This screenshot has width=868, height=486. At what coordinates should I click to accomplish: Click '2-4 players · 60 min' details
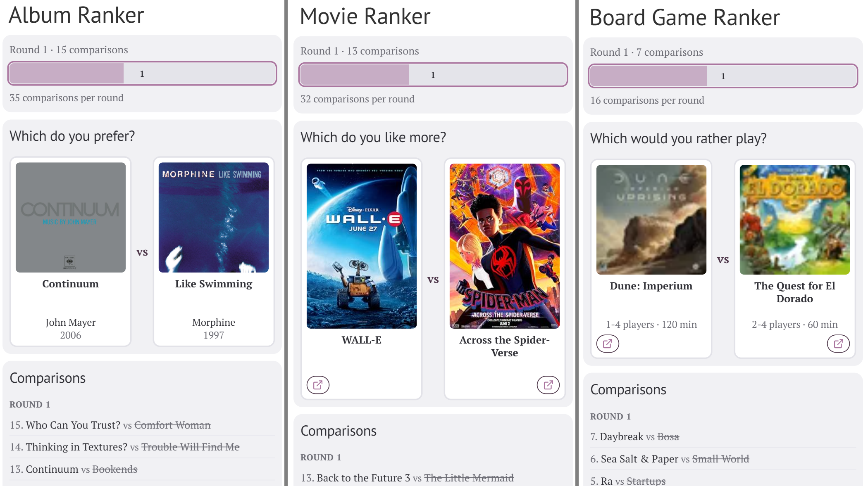795,324
